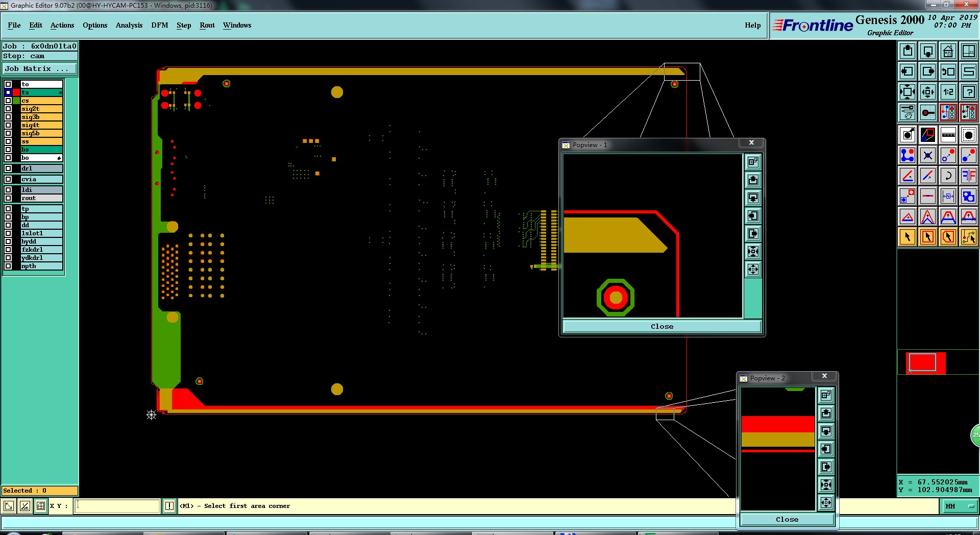
Task: Toggle display checkbox for layer 'ss'
Action: click(8, 141)
